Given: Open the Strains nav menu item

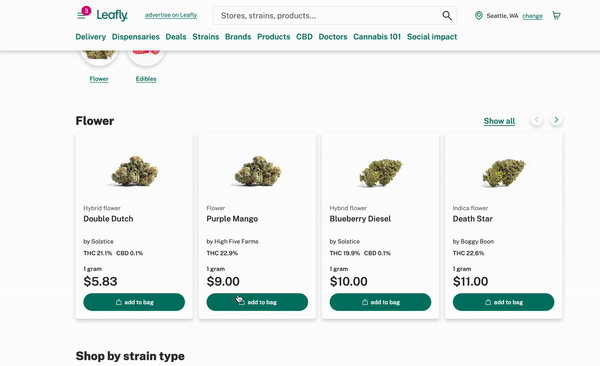Looking at the screenshot, I should pos(205,37).
